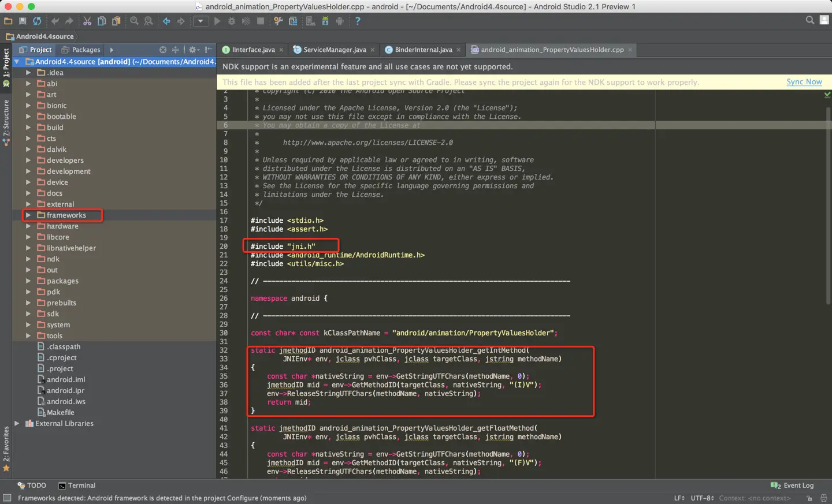832x504 pixels.
Task: Open file via folder toolbar icon
Action: pyautogui.click(x=8, y=21)
